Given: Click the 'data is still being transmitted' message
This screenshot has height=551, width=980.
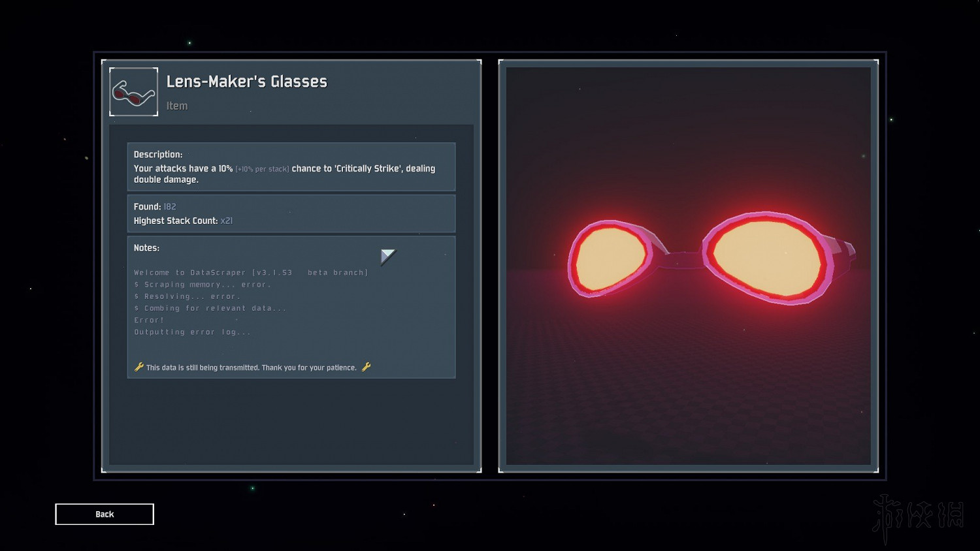Looking at the screenshot, I should [252, 368].
